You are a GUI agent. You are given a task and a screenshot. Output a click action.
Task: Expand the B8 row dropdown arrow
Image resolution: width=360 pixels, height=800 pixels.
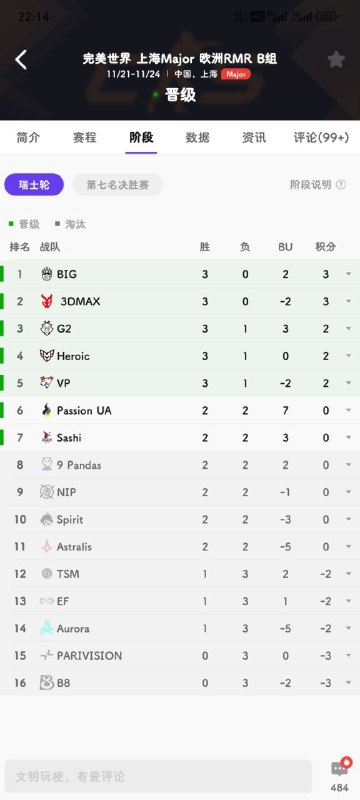coord(349,683)
